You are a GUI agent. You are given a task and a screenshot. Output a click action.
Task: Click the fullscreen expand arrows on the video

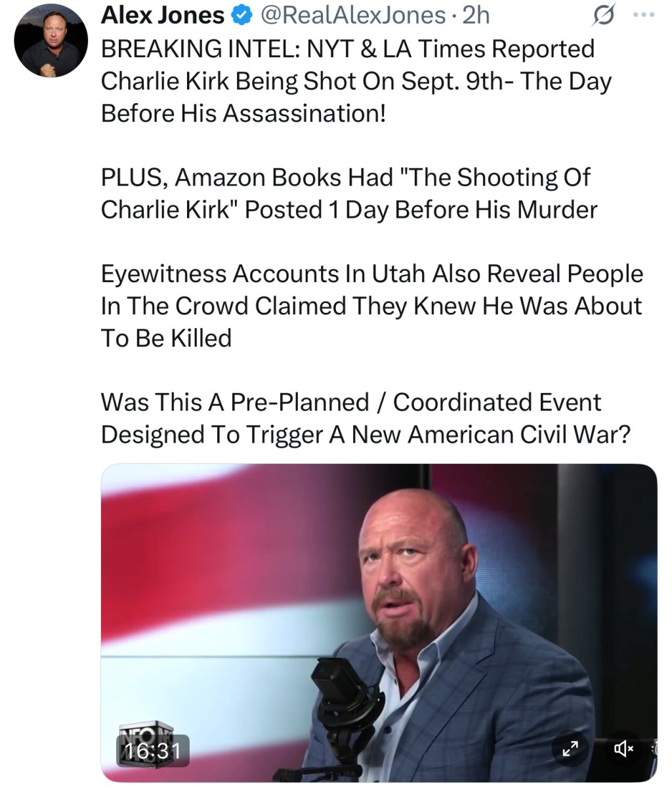click(570, 747)
